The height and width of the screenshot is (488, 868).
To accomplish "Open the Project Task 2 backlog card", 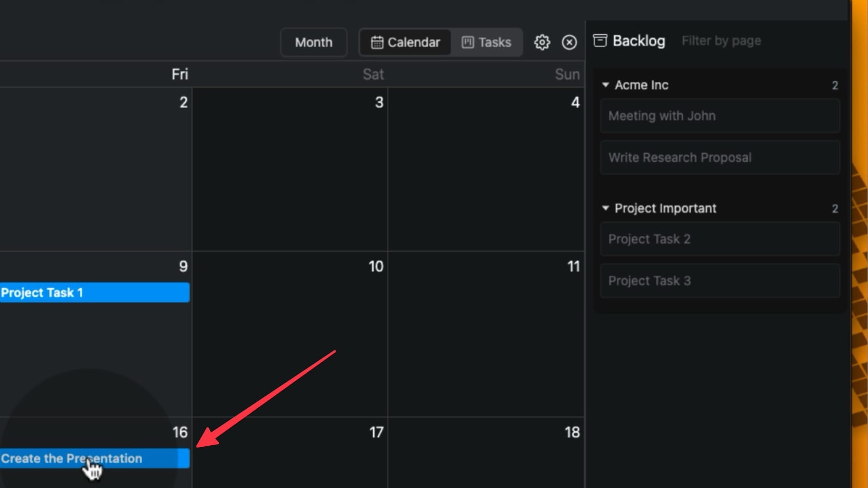I will tap(719, 239).
